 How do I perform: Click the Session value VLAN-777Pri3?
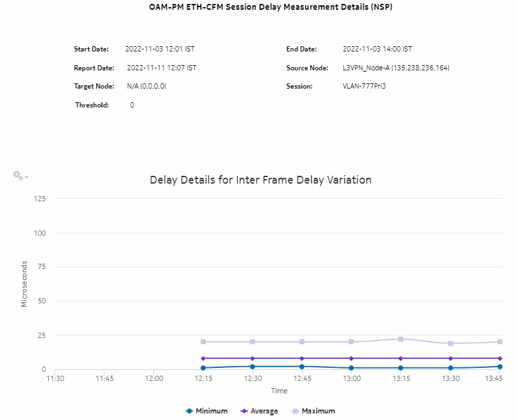364,86
